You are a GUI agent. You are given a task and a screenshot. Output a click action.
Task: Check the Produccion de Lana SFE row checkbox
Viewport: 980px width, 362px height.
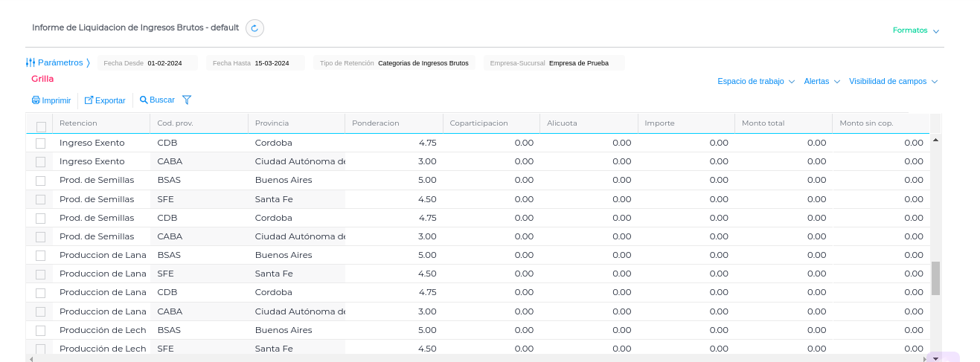(41, 274)
